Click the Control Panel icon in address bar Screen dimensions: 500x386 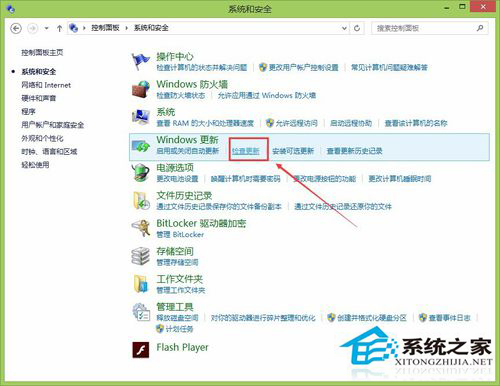[x=73, y=28]
